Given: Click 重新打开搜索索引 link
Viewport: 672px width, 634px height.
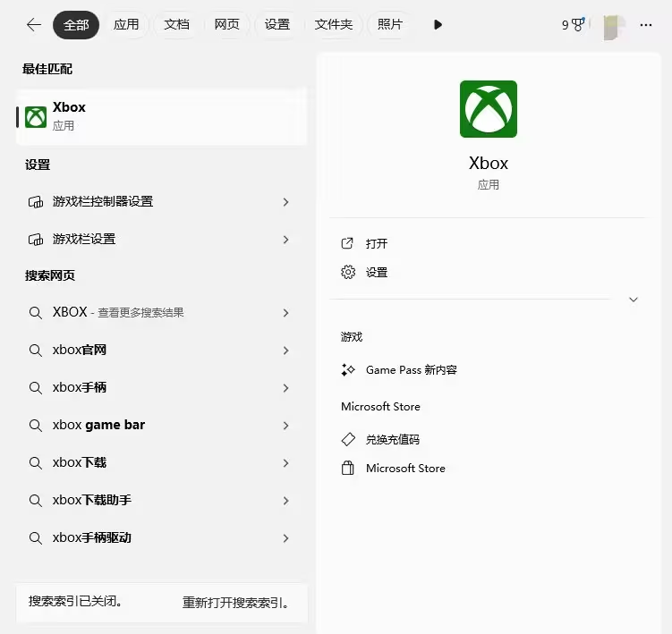Looking at the screenshot, I should tap(234, 603).
